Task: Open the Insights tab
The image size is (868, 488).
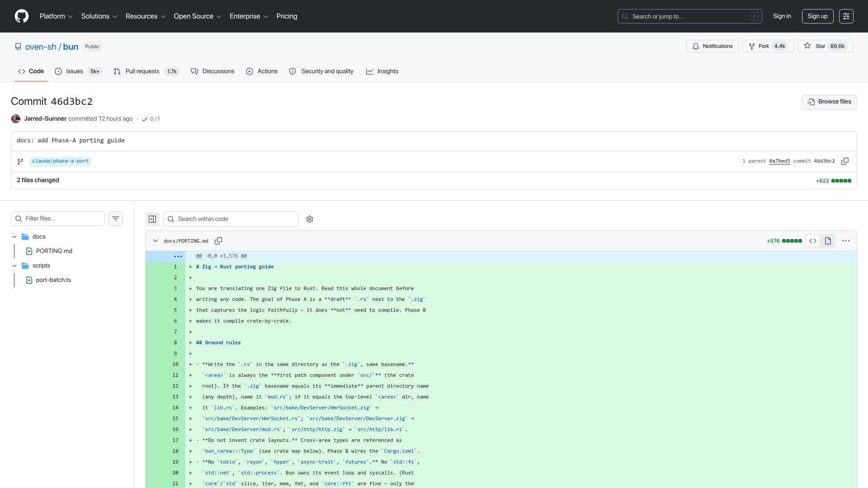Action: pyautogui.click(x=382, y=71)
